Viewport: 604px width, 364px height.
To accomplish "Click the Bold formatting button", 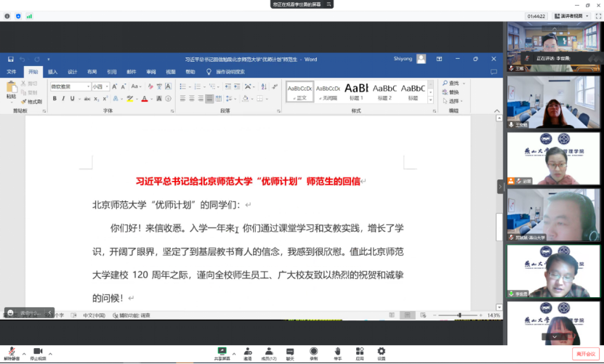I will 53,98.
